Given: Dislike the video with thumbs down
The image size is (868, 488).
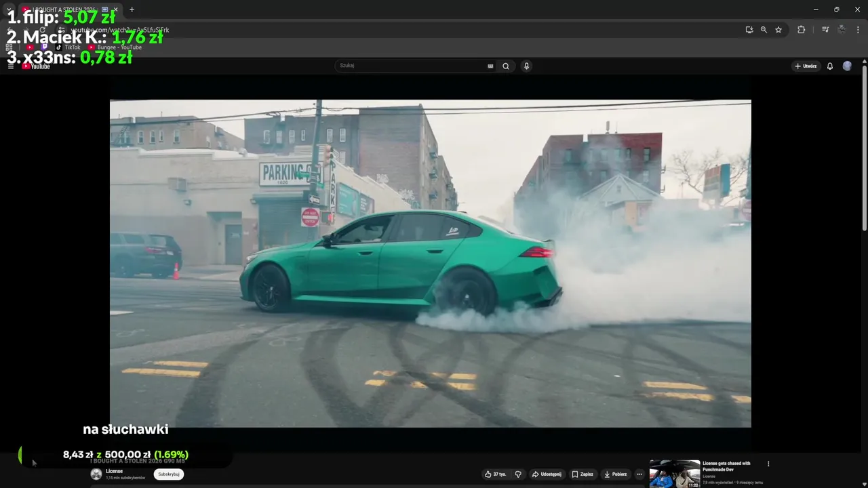Looking at the screenshot, I should click(x=518, y=474).
